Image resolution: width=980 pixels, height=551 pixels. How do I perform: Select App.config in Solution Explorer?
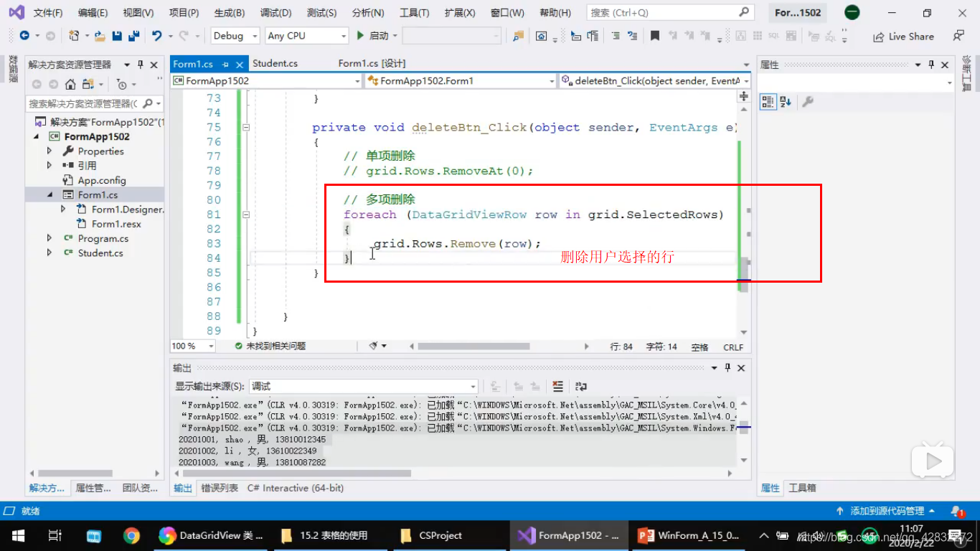[x=102, y=180]
